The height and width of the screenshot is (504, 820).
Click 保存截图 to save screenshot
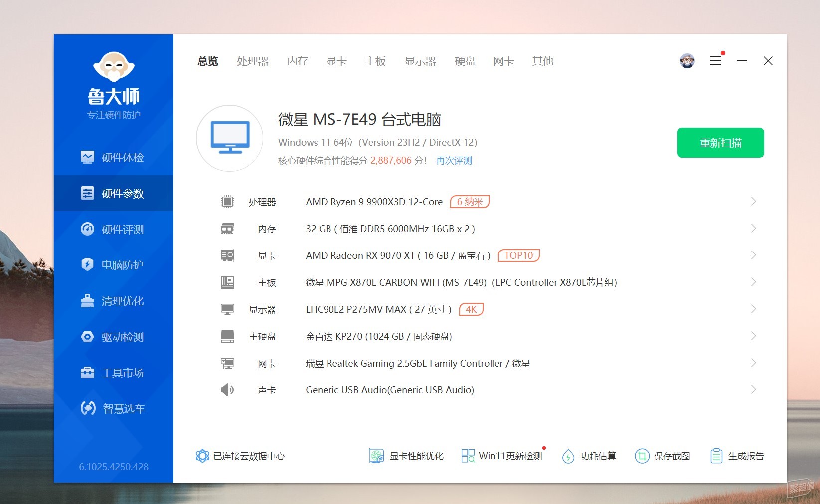(x=662, y=456)
